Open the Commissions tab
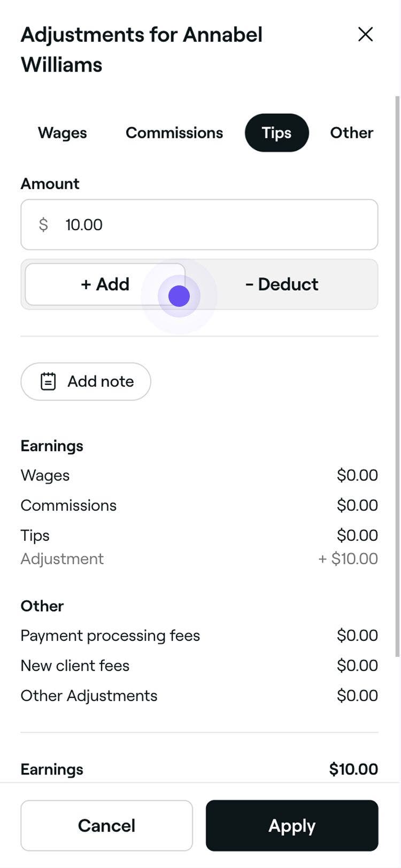 (x=174, y=133)
